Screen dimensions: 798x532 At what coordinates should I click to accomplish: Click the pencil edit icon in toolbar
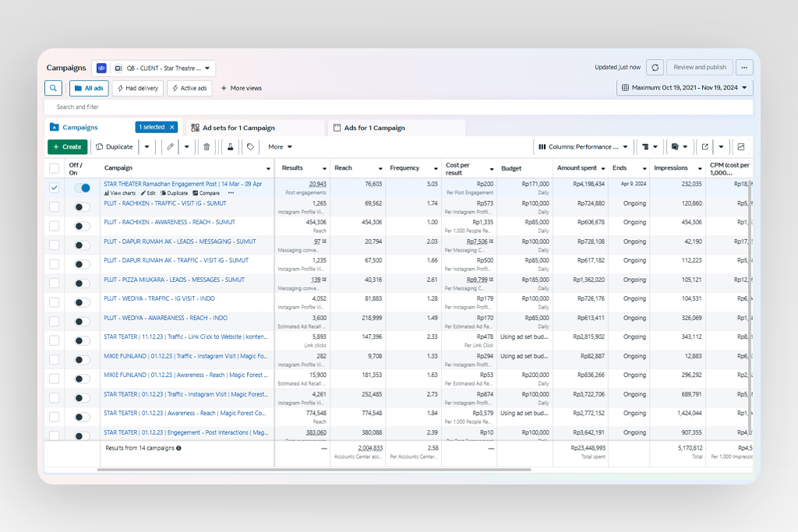point(171,146)
